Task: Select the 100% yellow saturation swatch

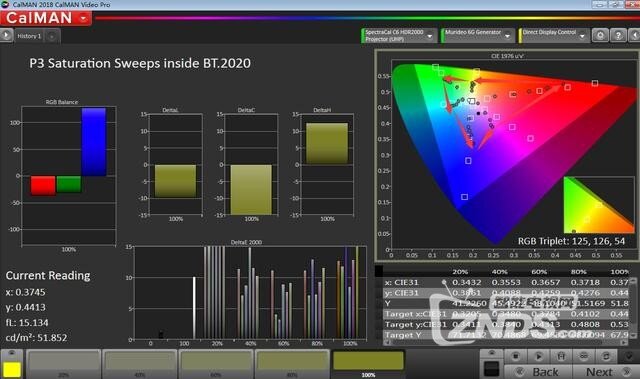Action: tap(368, 363)
